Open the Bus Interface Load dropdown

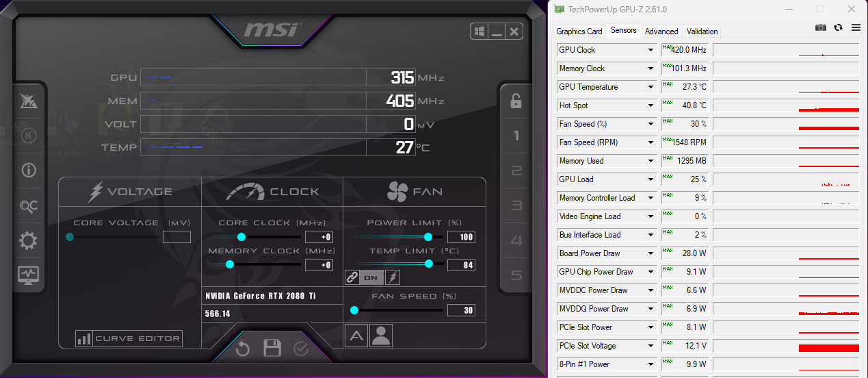650,235
